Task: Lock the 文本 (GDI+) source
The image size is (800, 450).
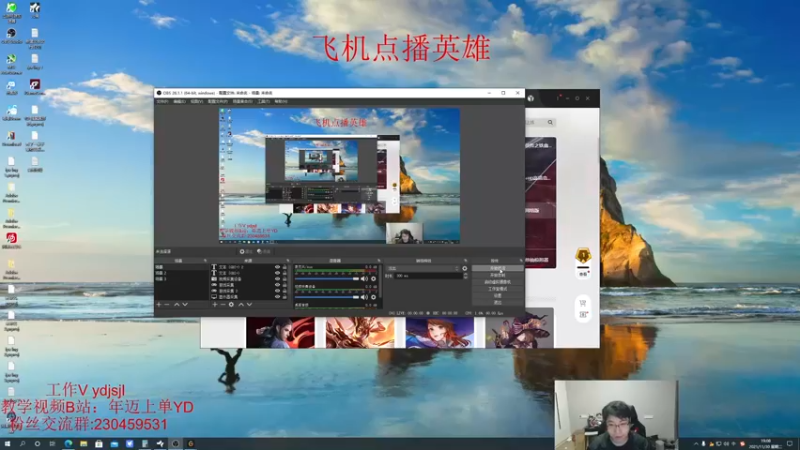Action: click(285, 273)
